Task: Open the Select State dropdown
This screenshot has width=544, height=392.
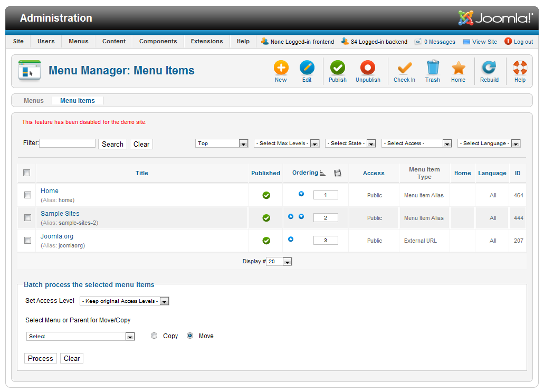Action: click(x=350, y=144)
